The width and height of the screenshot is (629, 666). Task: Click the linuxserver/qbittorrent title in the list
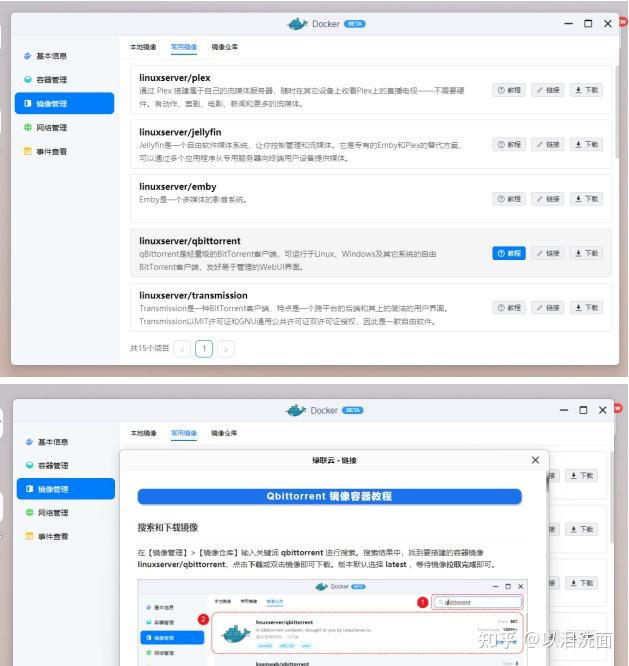(x=190, y=241)
